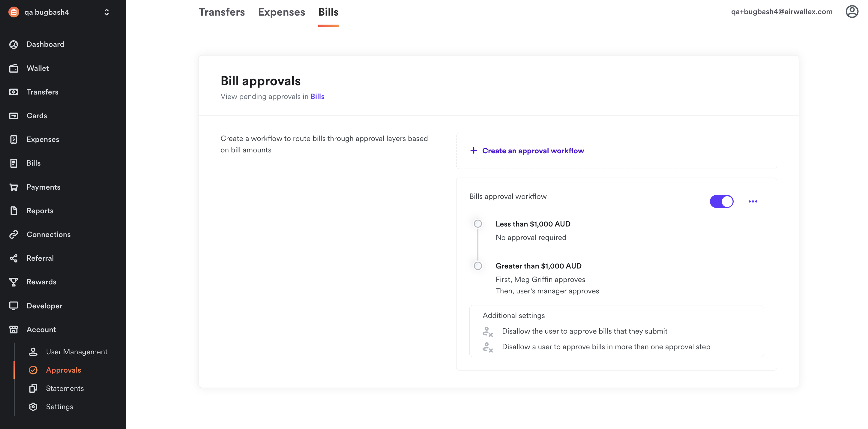Click the icon beside 'Disallow the user to approve bills'
This screenshot has width=868, height=429.
click(x=488, y=331)
